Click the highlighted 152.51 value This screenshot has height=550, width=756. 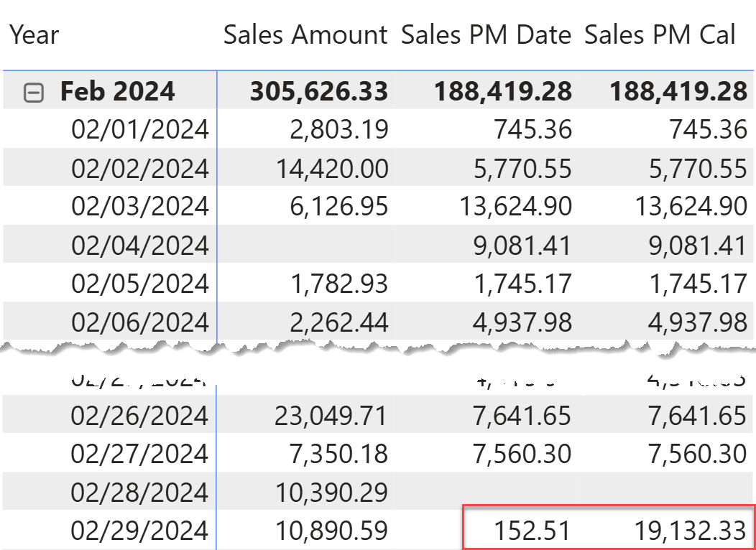[532, 531]
